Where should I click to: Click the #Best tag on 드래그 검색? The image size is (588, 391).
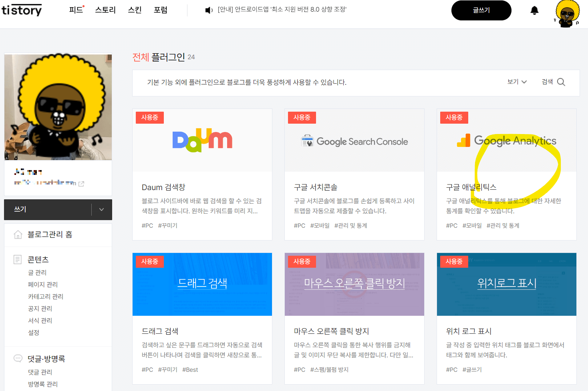click(x=190, y=370)
